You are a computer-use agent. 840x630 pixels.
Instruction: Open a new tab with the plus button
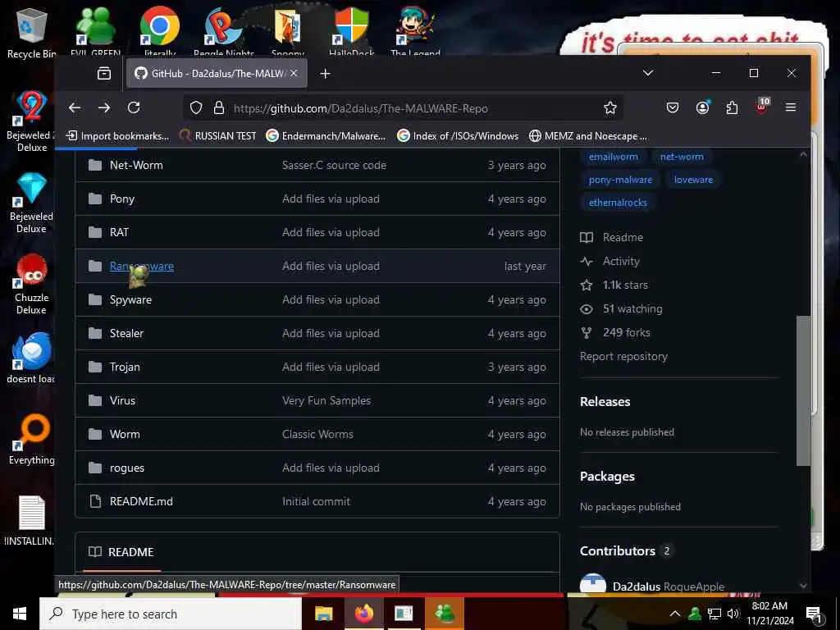325,73
